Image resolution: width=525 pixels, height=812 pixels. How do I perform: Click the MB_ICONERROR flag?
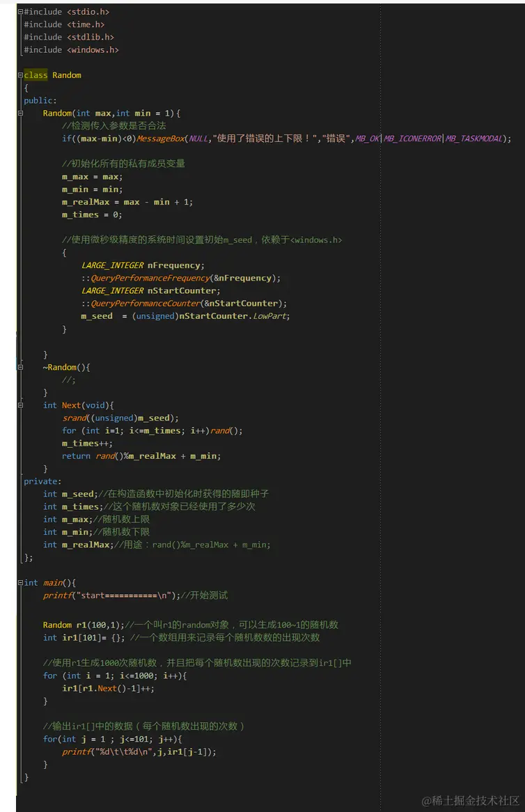coord(413,139)
